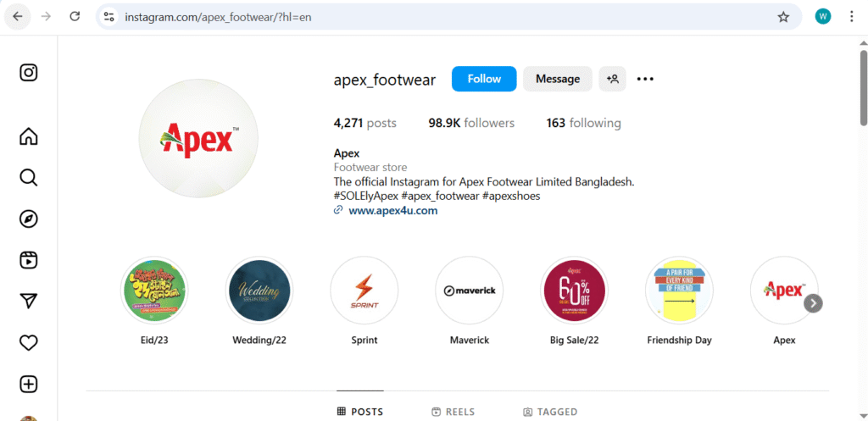The height and width of the screenshot is (421, 868).
Task: Open Messages paper plane icon
Action: (28, 301)
